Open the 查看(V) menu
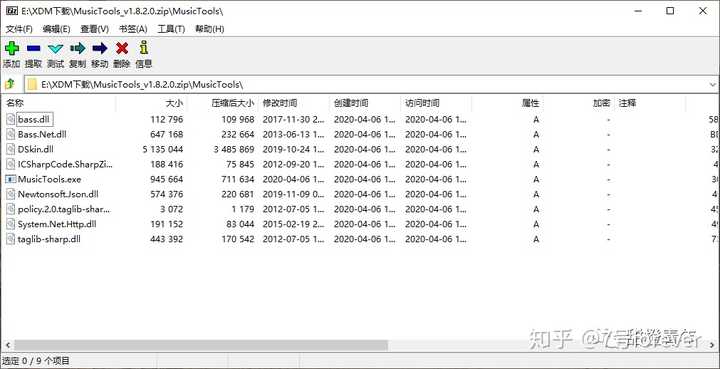This screenshot has height=369, width=720. coord(95,29)
